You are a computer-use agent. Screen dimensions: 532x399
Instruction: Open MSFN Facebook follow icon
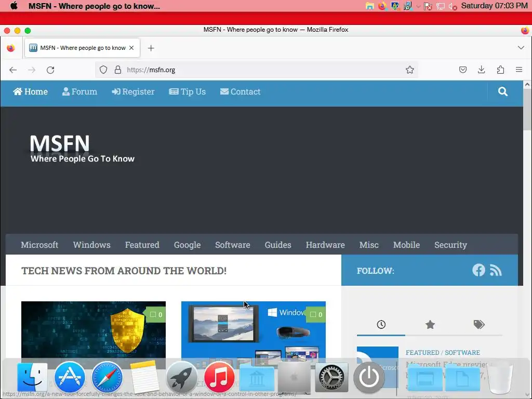(478, 270)
